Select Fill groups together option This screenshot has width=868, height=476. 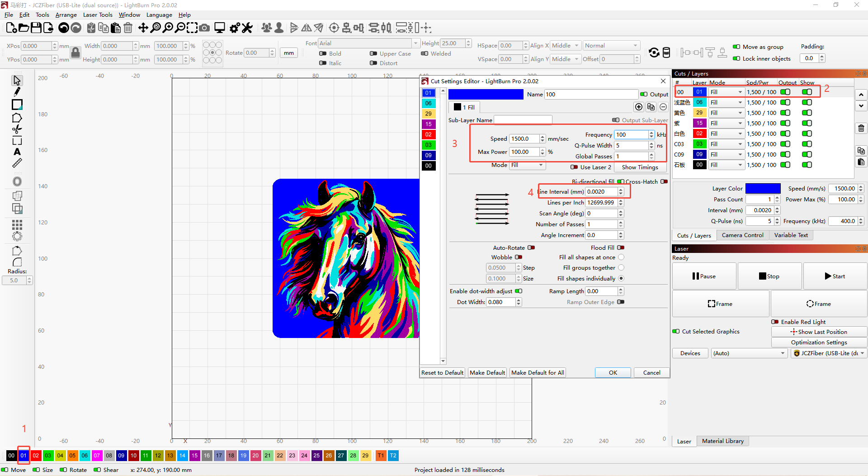coord(621,267)
